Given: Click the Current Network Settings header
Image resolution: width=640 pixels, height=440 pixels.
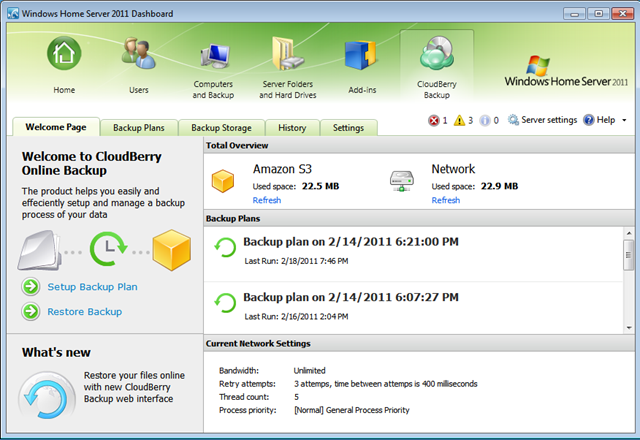Looking at the screenshot, I should click(x=419, y=343).
